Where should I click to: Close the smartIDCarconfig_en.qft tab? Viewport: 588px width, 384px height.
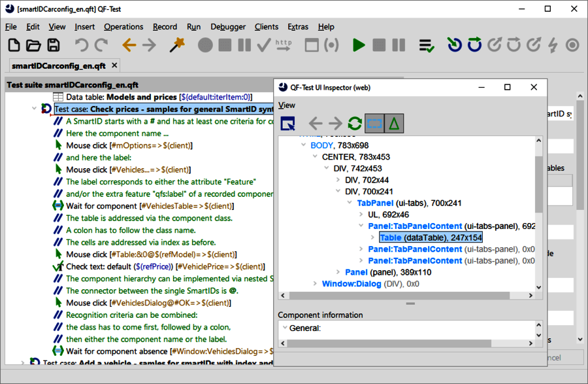114,65
